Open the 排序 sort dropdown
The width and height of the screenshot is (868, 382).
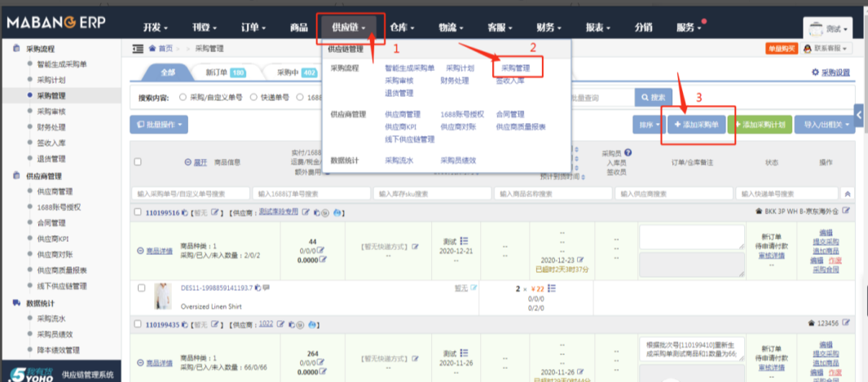[649, 125]
